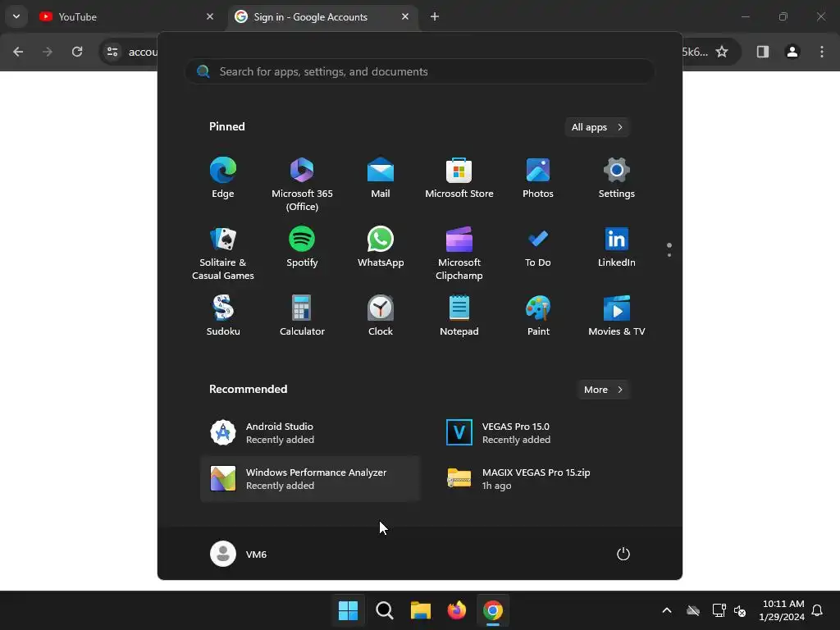Close the YouTube tab
This screenshot has height=630, width=840.
pos(210,16)
